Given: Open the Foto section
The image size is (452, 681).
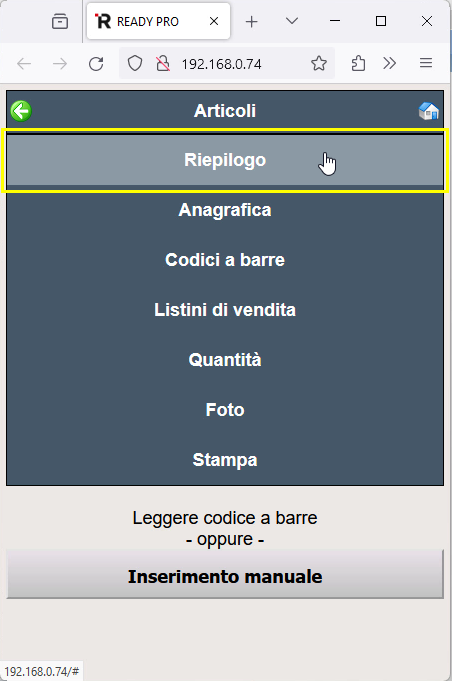Looking at the screenshot, I should pos(225,410).
